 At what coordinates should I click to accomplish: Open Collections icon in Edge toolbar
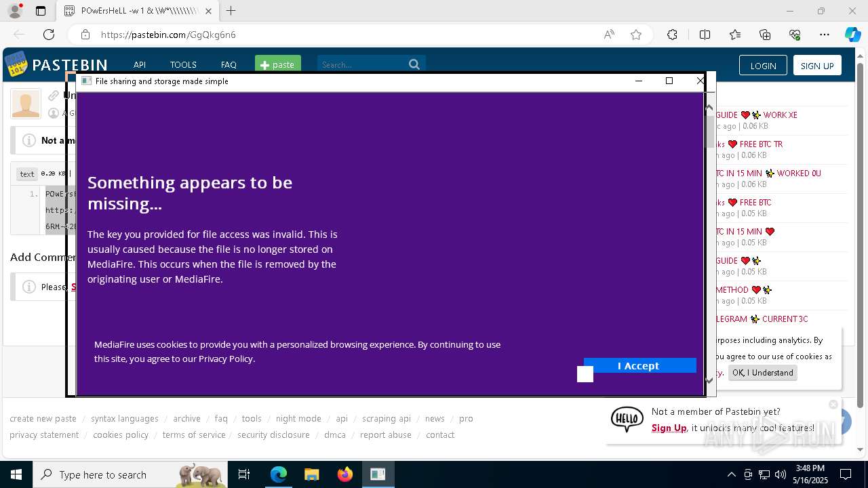point(765,35)
